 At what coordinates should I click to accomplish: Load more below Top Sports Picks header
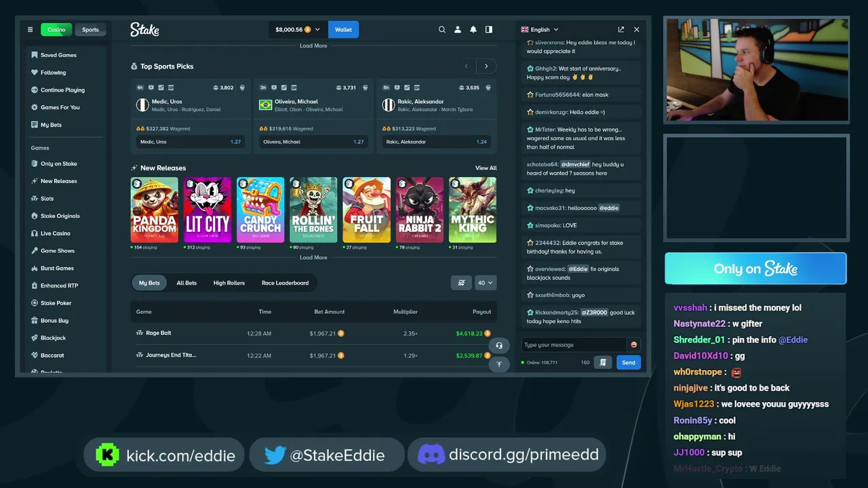[x=313, y=46]
